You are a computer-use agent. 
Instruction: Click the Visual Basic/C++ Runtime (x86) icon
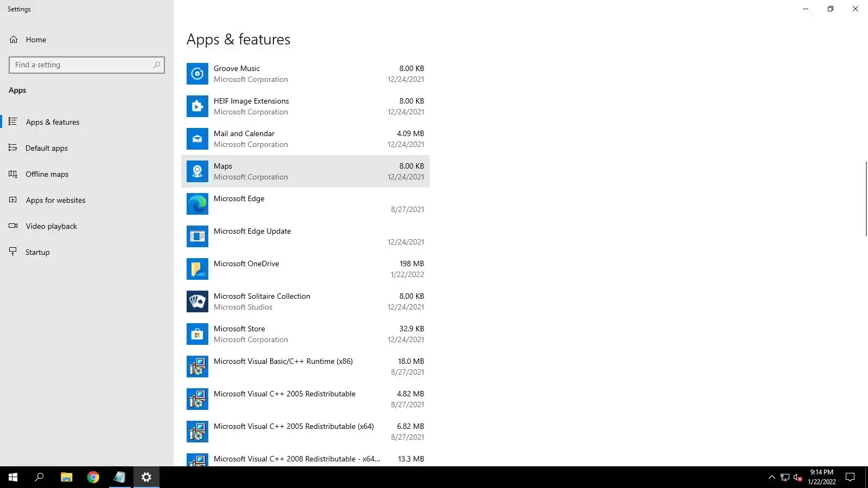pos(197,367)
